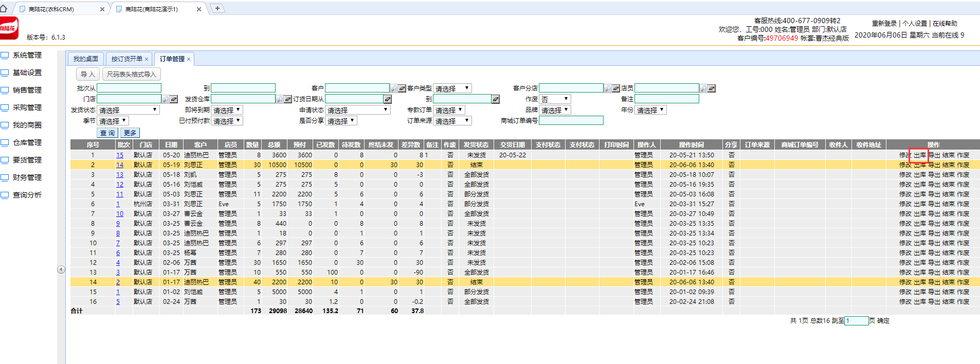The image size is (980, 364).
Task: Open 要货管理 in the sidebar
Action: point(27,160)
